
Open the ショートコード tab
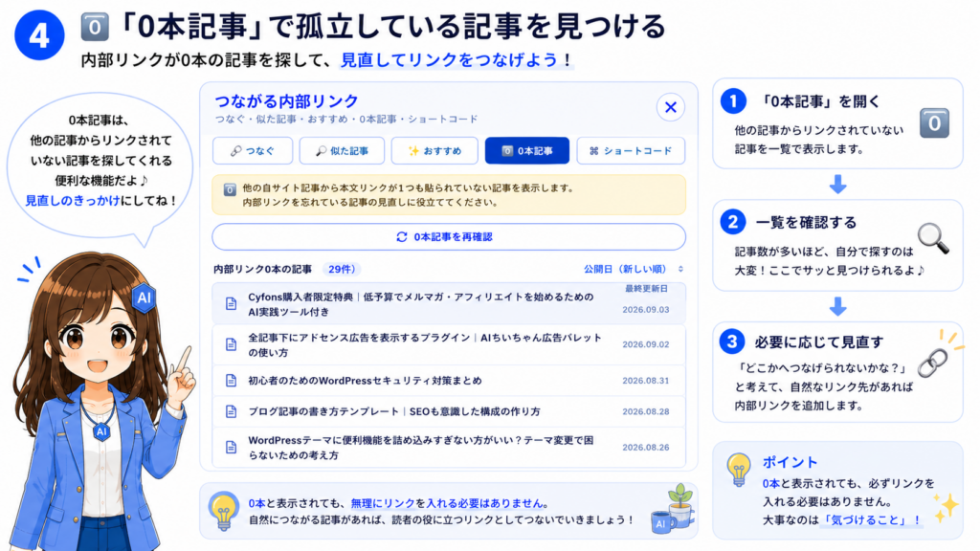point(631,150)
